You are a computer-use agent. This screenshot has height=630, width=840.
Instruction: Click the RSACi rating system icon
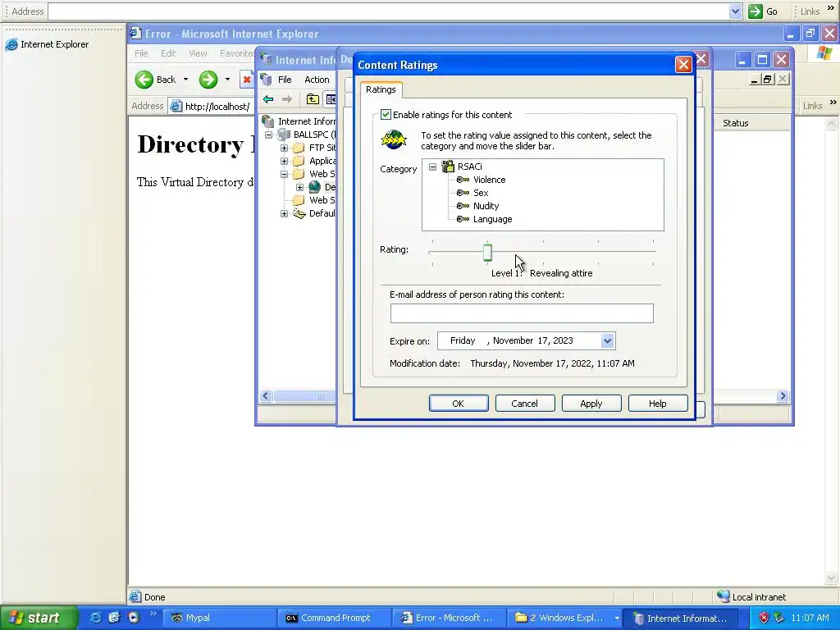click(448, 167)
